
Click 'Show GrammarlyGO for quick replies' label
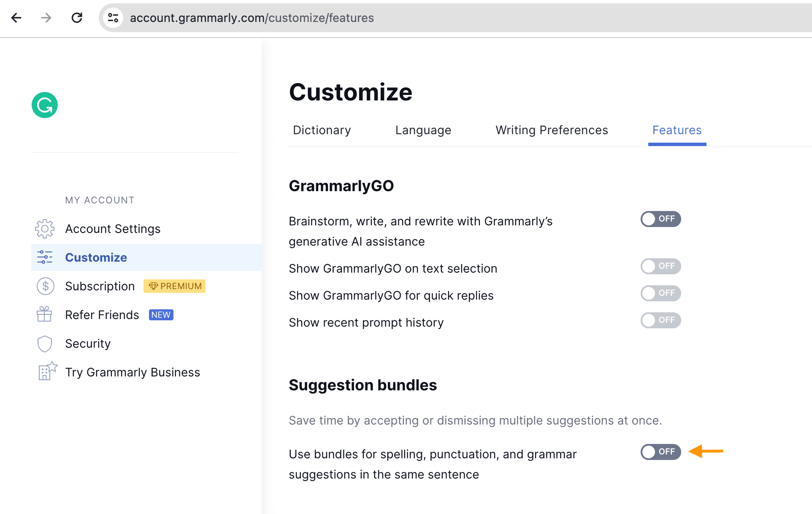click(x=391, y=295)
